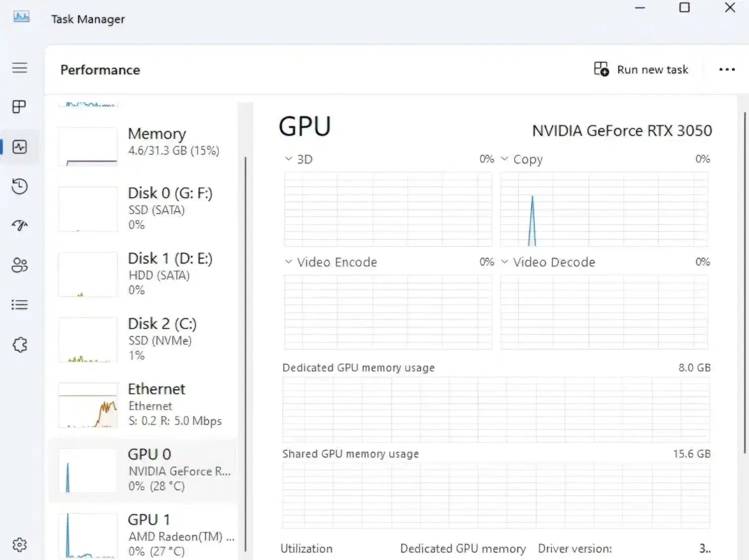The height and width of the screenshot is (560, 749).
Task: Open the Details page list icon
Action: (x=19, y=304)
